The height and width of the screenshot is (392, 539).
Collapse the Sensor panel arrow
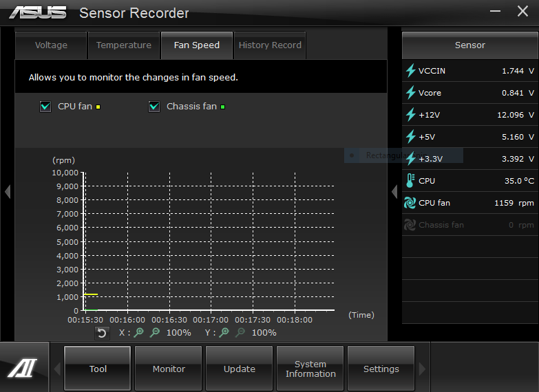point(394,191)
